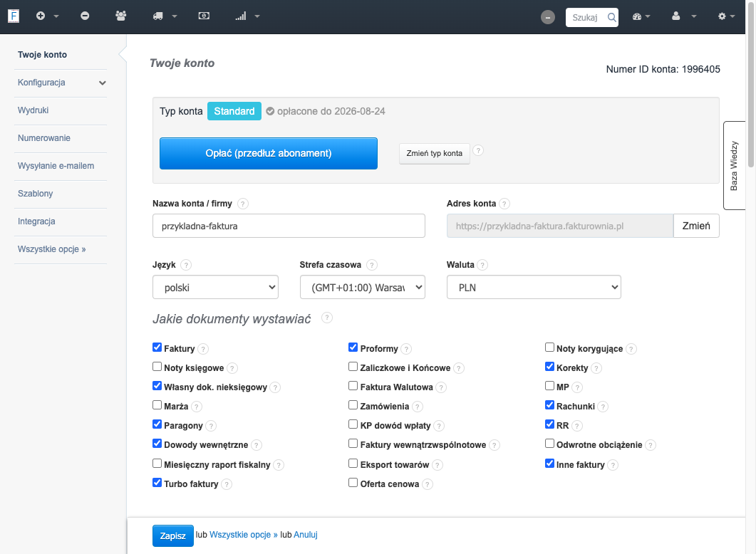Go to Numerowanie in the sidebar
Viewport: 756px width, 554px height.
click(44, 138)
